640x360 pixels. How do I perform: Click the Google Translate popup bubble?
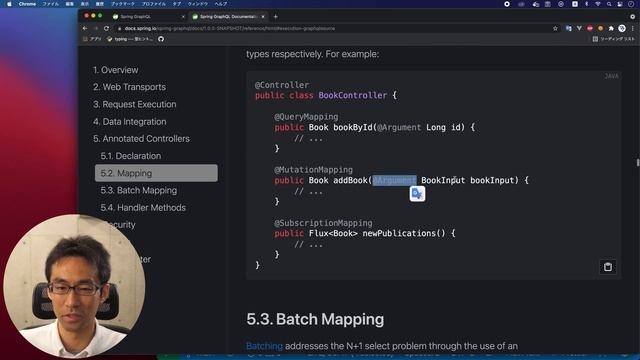pos(417,193)
